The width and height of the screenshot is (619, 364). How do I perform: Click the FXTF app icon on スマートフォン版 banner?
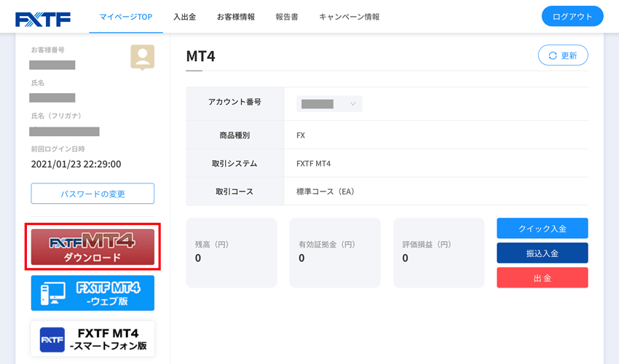click(52, 339)
